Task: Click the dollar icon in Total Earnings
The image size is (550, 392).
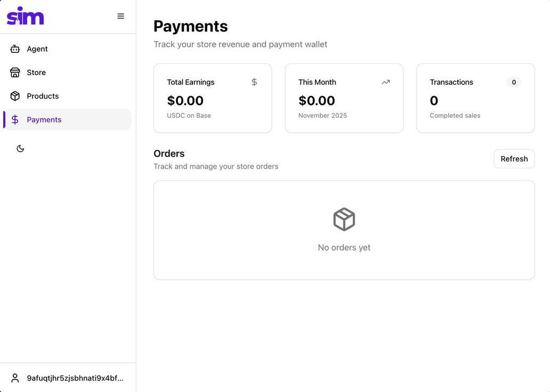Action: click(x=254, y=82)
